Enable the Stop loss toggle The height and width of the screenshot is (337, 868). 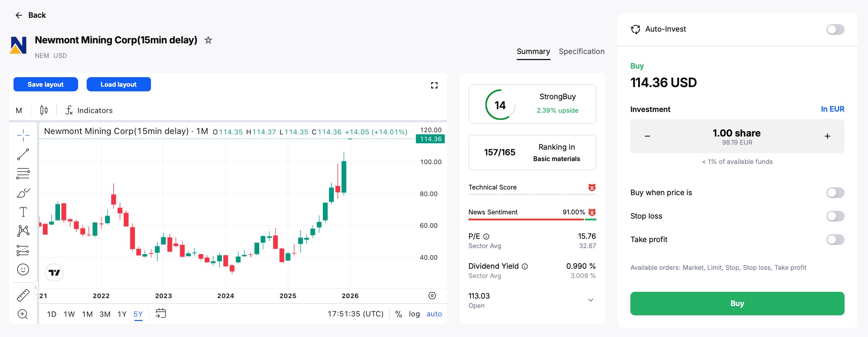point(835,216)
